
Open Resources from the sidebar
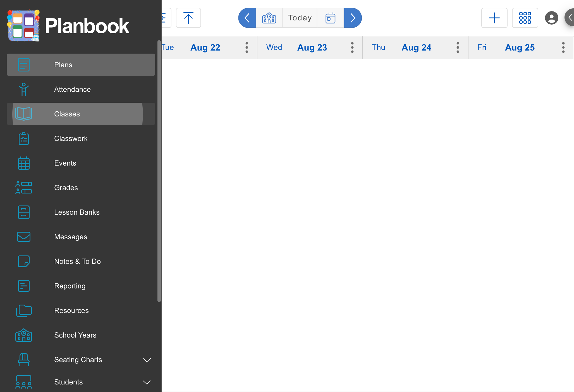(x=81, y=310)
